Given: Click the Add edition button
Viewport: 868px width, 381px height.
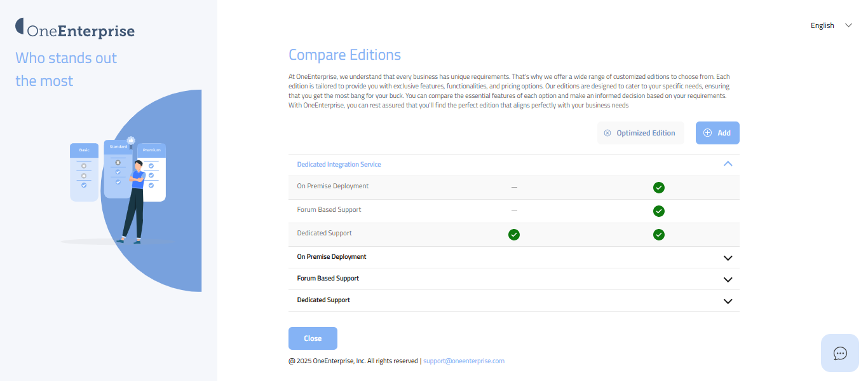Looking at the screenshot, I should coord(717,133).
